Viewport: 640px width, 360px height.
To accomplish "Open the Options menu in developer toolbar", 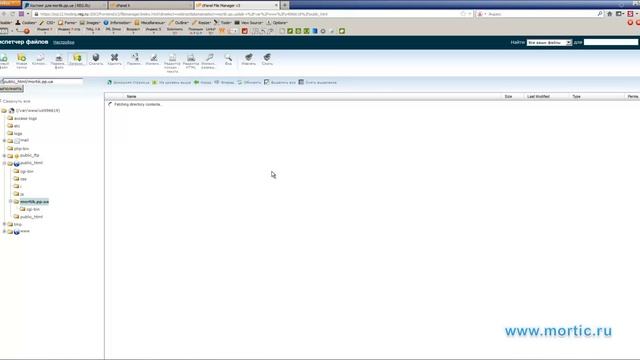I will click(x=277, y=22).
